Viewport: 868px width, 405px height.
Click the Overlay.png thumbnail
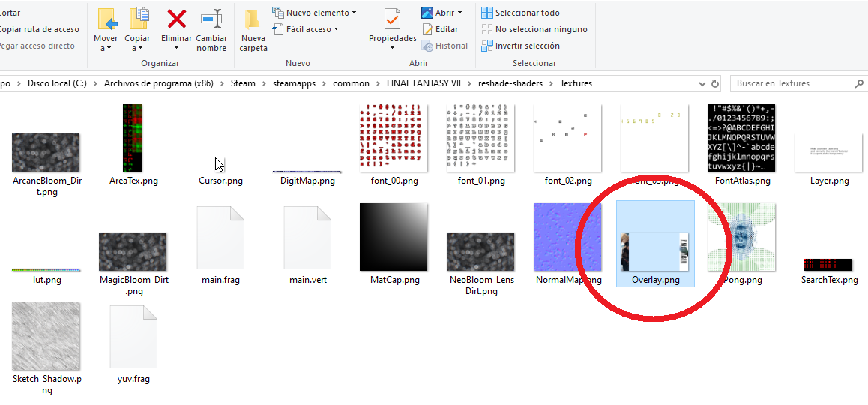coord(655,251)
